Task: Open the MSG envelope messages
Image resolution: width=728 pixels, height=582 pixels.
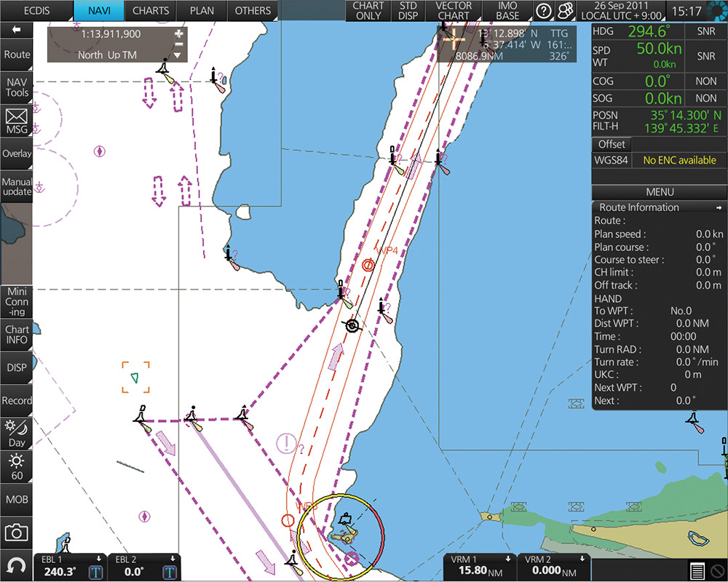Action: (16, 121)
